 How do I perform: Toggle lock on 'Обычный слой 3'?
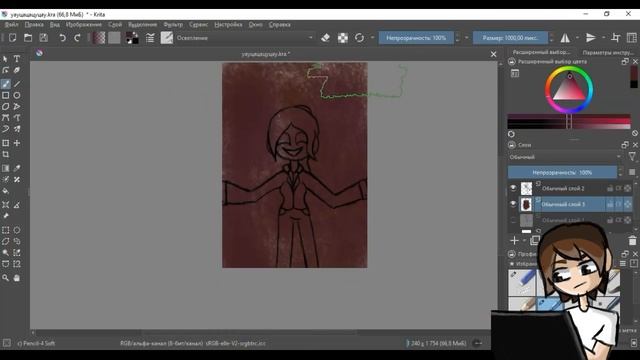coord(610,204)
